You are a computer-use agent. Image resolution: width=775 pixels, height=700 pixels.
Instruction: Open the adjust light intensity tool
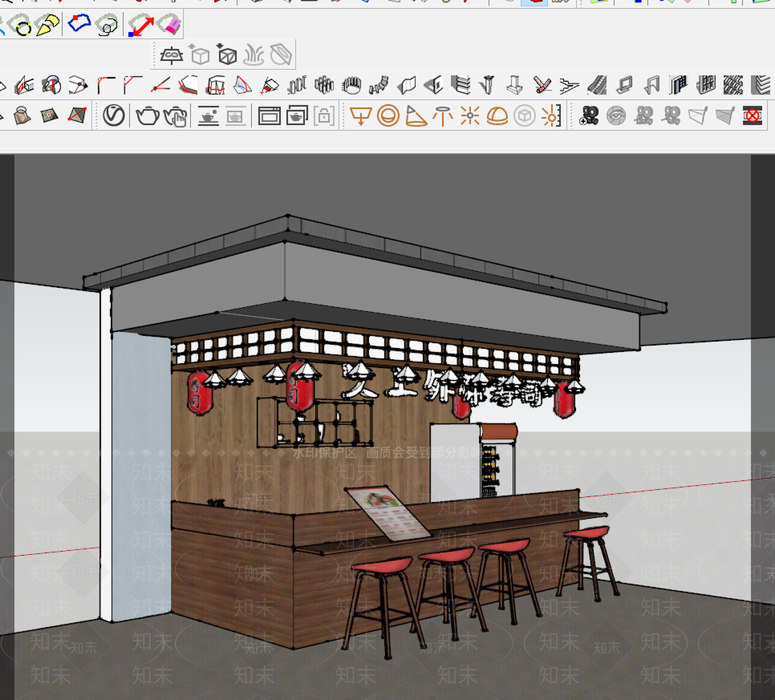tap(551, 116)
